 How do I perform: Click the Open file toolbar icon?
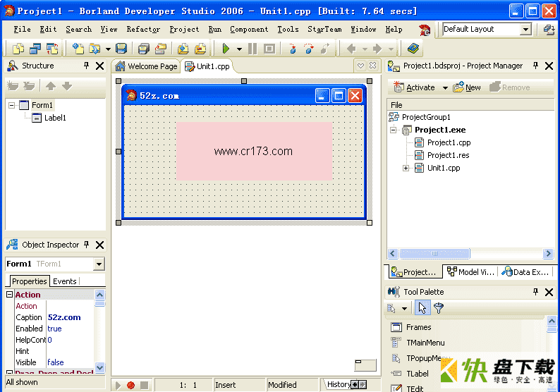pos(95,48)
